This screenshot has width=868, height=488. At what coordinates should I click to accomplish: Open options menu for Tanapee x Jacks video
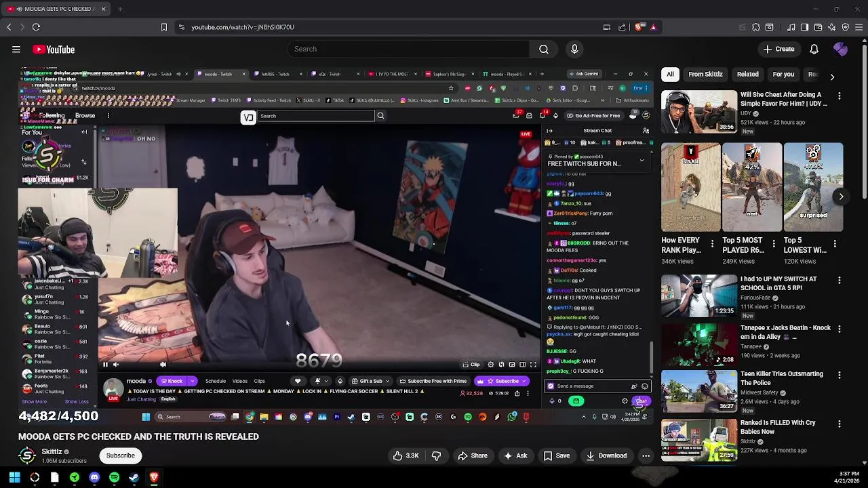click(839, 329)
